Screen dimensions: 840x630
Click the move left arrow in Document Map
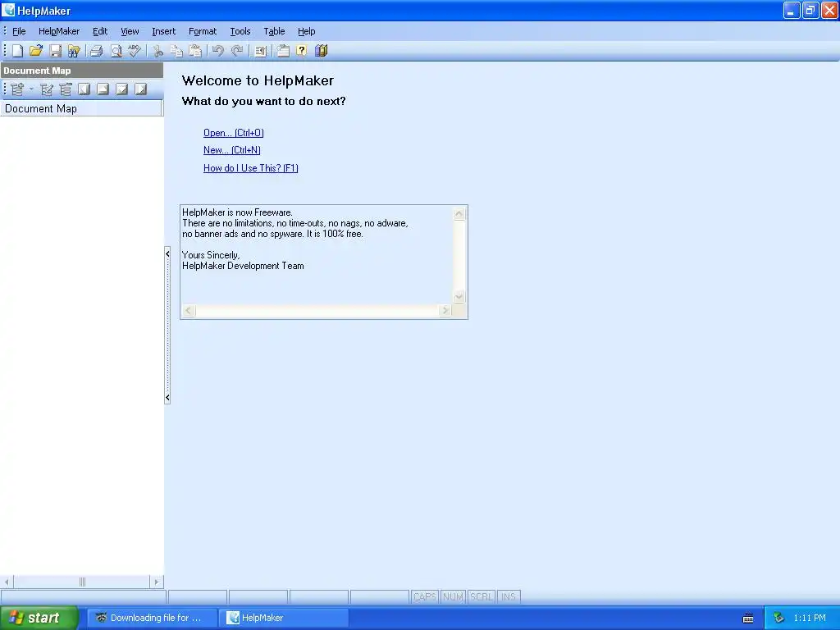(84, 89)
